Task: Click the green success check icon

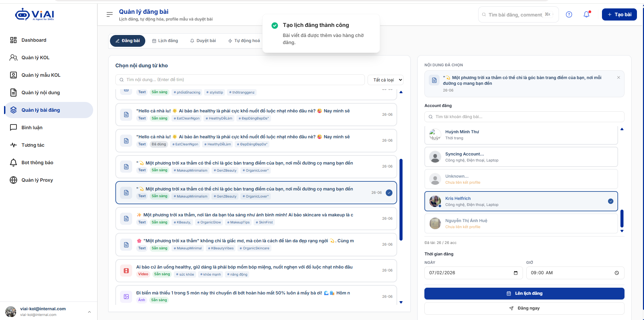Action: 275,25
